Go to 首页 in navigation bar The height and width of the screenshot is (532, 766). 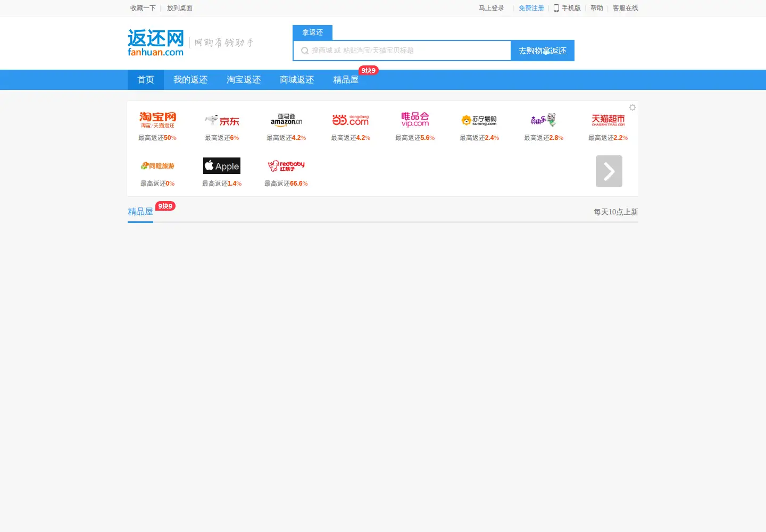pos(146,80)
